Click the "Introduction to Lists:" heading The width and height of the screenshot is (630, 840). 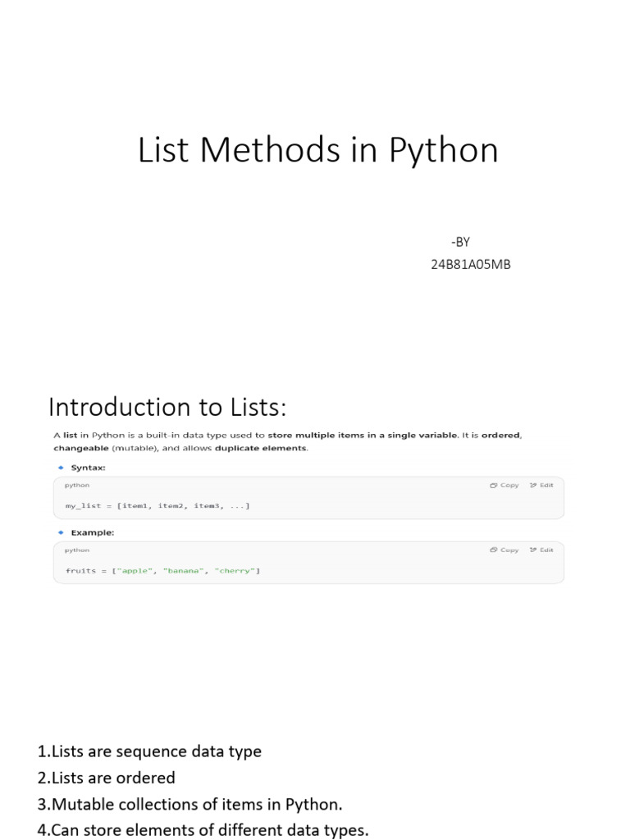168,407
